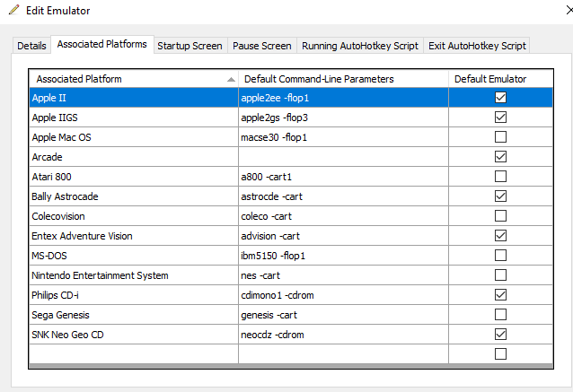Select the Associated Platforms tab
Viewport: 573px width, 392px height.
(x=102, y=44)
